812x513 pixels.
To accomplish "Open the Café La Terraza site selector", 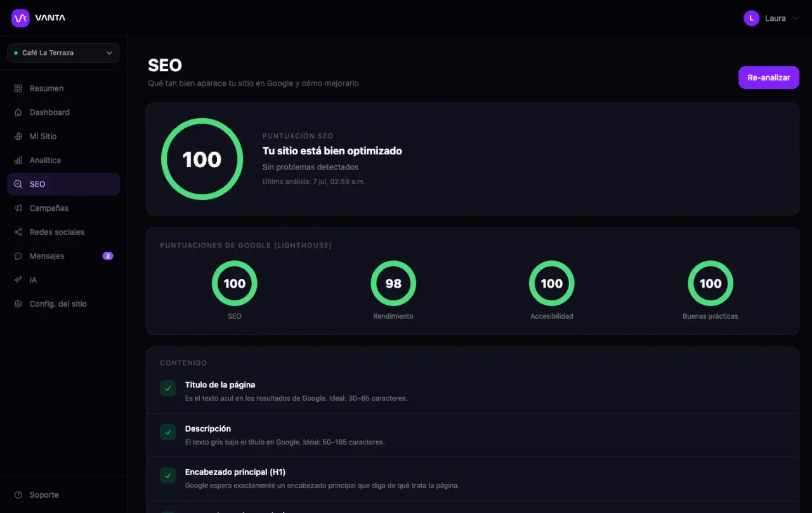I will tap(63, 53).
